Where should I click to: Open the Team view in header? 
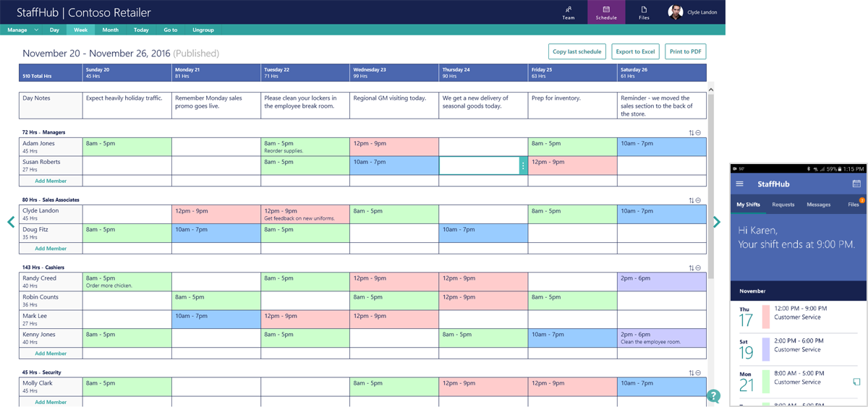[x=569, y=12]
